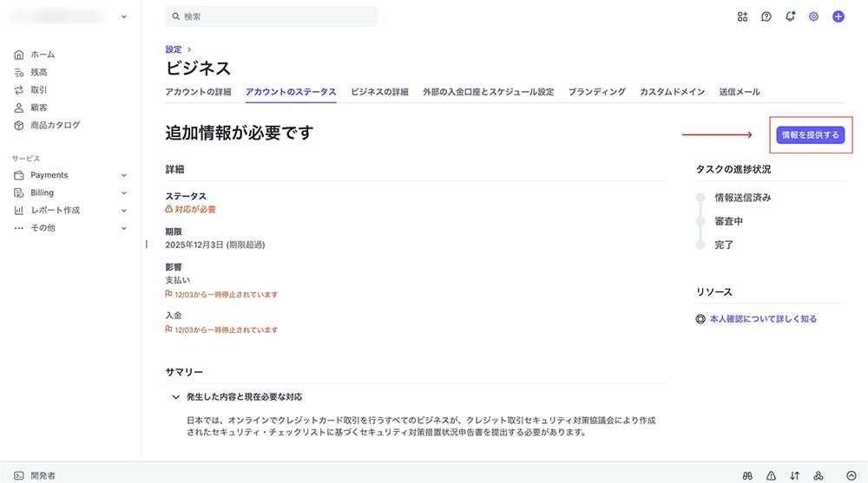Click the webhooks icon in bottom bar

pyautogui.click(x=819, y=475)
